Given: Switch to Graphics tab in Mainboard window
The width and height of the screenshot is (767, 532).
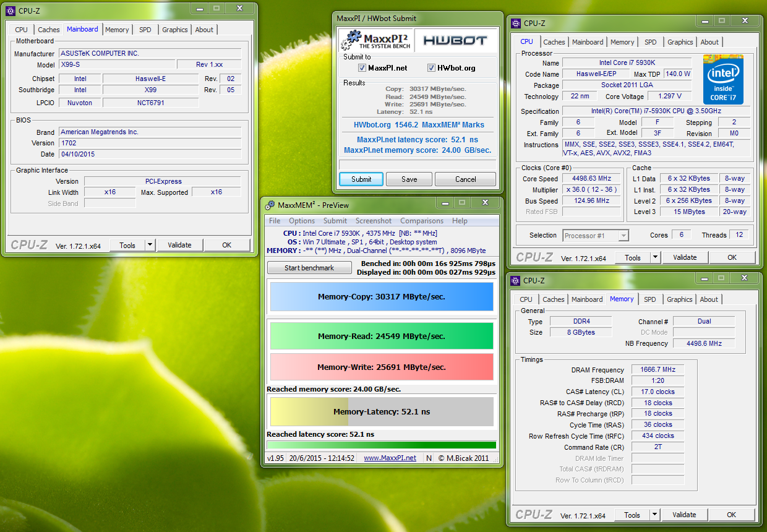Looking at the screenshot, I should (175, 30).
